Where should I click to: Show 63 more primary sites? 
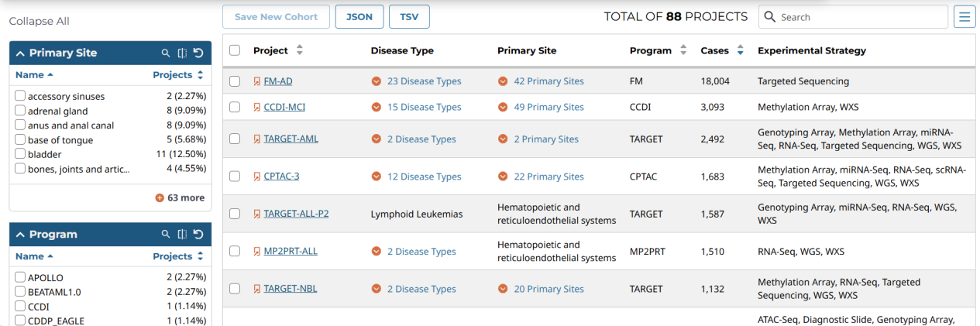[x=181, y=197]
